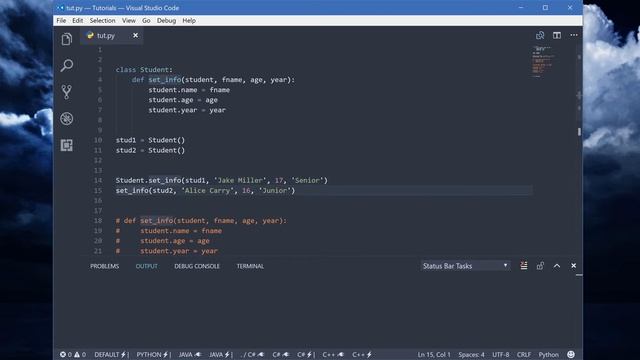Click the C++ run task with lightning icon
The width and height of the screenshot is (640, 360).
pos(362,355)
